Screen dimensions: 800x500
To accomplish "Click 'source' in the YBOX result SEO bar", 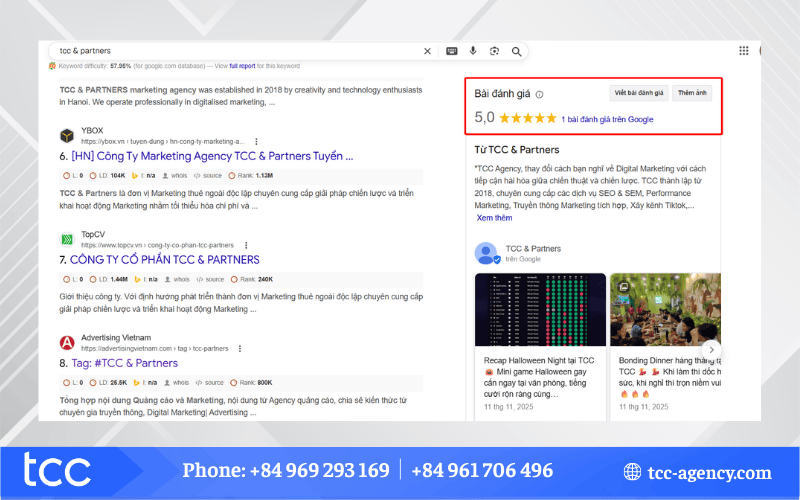I will pos(208,176).
